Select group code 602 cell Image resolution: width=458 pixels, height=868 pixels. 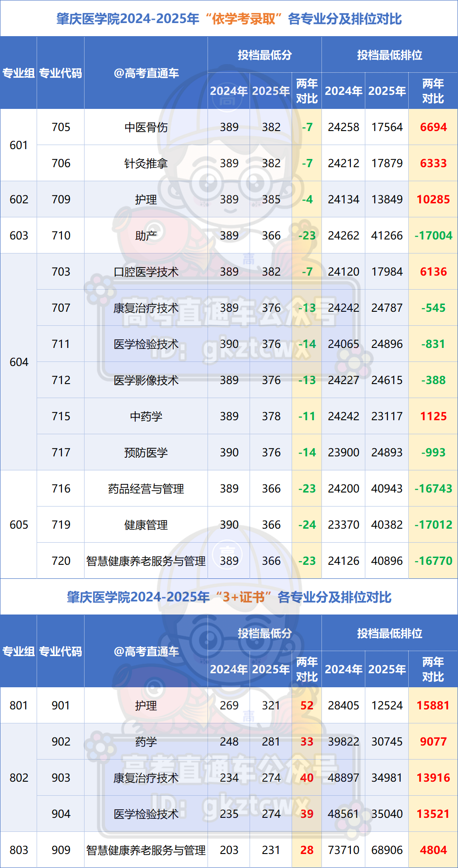[x=19, y=199]
